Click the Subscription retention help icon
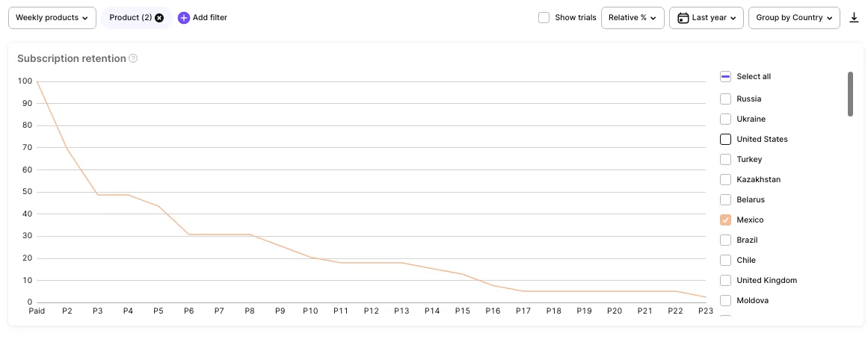This screenshot has height=339, width=868. [x=133, y=58]
